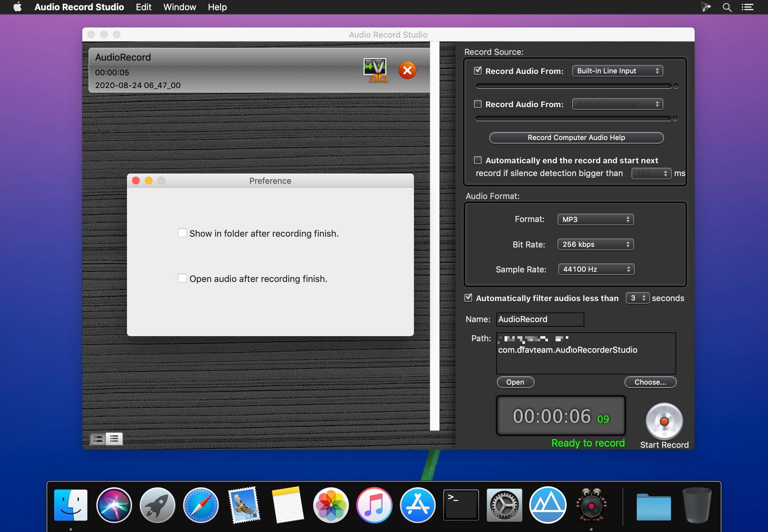Open the Window menu

(179, 7)
